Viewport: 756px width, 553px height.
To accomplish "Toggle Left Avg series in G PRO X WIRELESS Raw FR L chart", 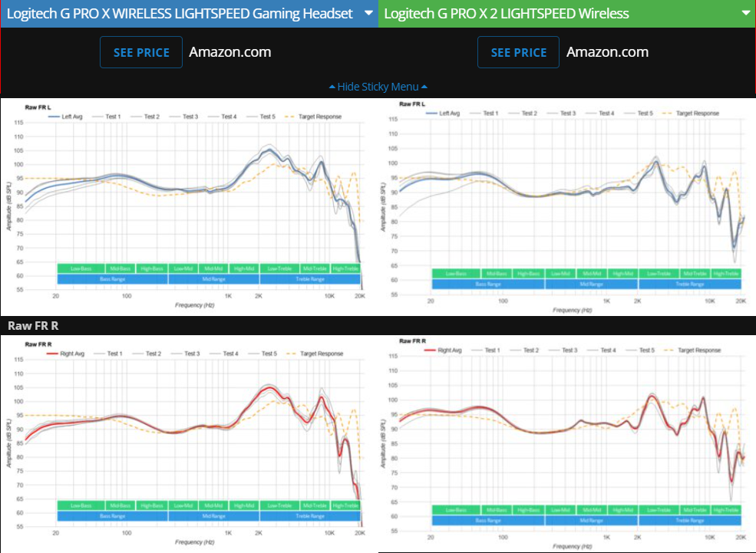I will (x=65, y=117).
